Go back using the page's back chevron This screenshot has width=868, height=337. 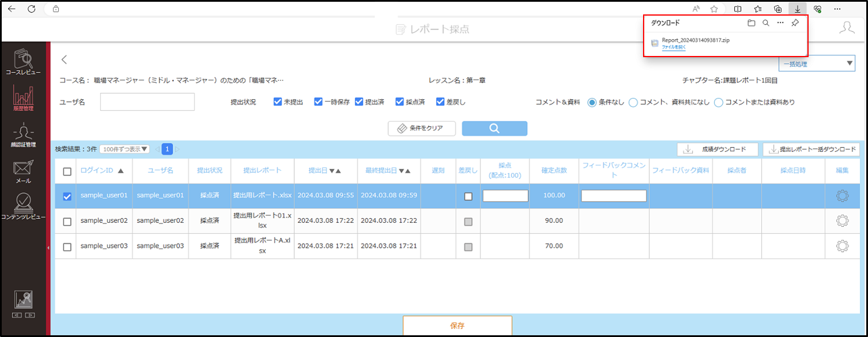coord(64,59)
